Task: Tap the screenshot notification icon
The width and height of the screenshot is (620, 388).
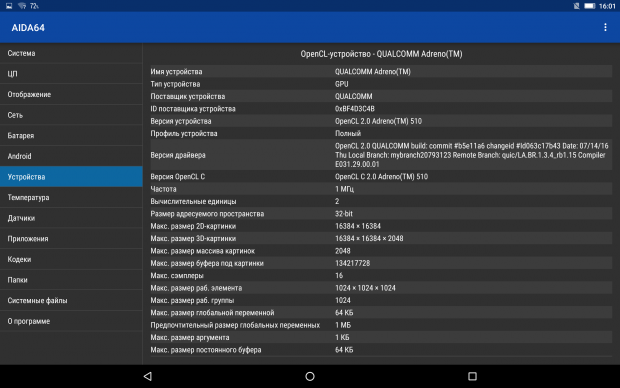Action: click(9, 6)
